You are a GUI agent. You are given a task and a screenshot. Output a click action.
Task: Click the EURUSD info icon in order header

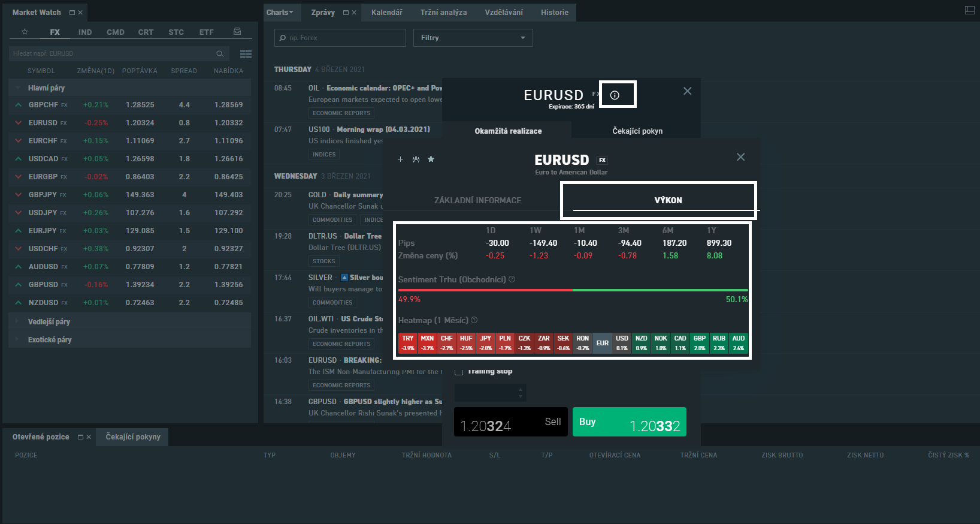pyautogui.click(x=615, y=95)
